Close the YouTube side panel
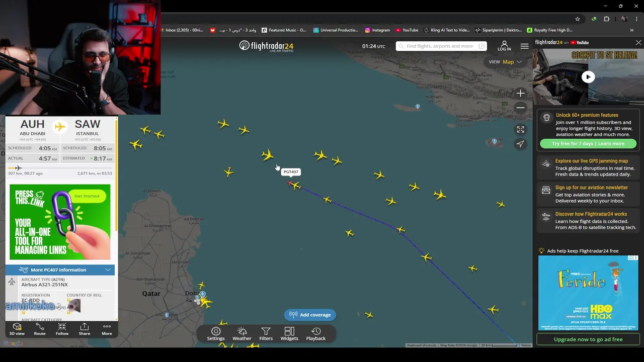 (638, 43)
